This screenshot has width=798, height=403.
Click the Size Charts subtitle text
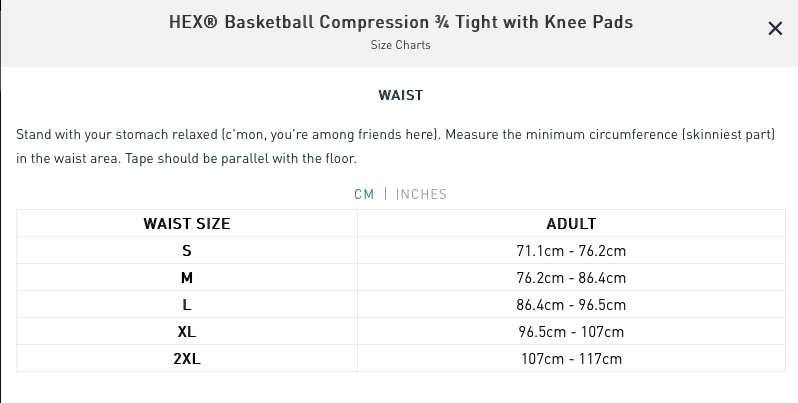click(x=400, y=45)
